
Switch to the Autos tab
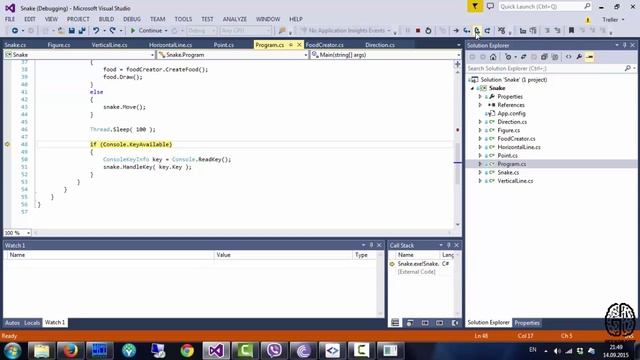12,322
